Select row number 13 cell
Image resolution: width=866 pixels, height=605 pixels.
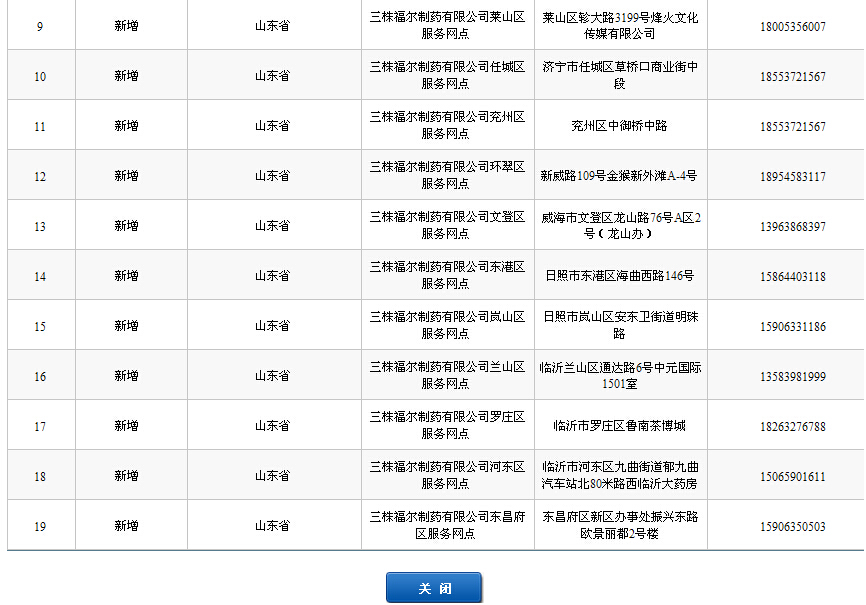(40, 227)
